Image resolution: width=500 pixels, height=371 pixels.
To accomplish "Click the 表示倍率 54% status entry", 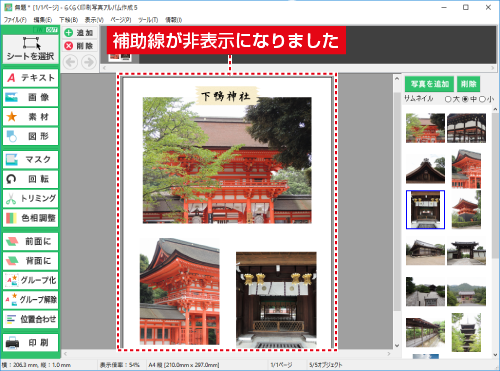I will pos(120,365).
